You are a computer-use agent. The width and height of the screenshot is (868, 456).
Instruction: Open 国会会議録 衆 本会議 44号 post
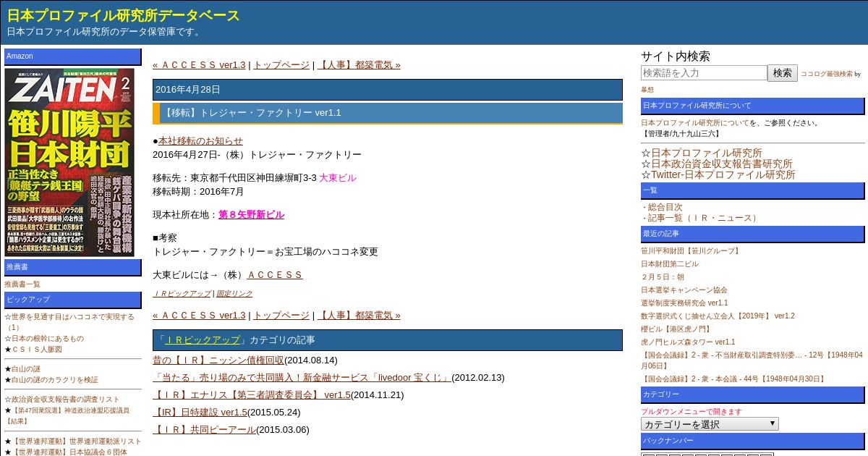733,379
